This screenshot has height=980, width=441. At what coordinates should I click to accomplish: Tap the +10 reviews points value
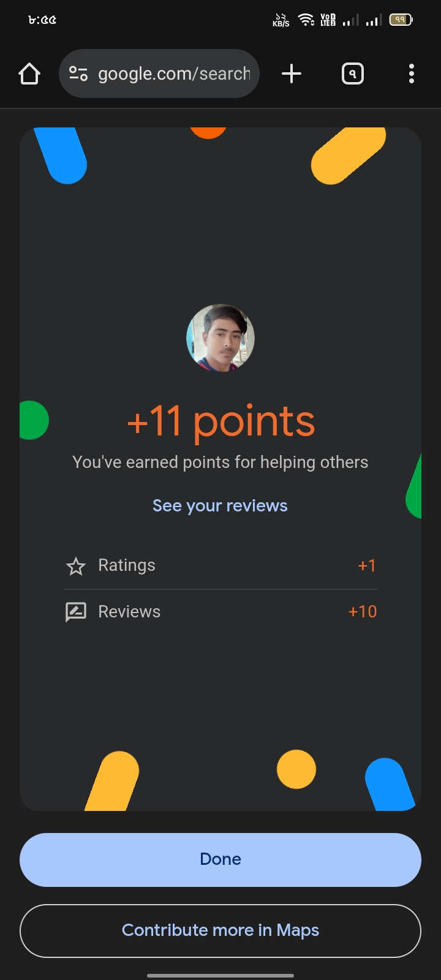(363, 612)
